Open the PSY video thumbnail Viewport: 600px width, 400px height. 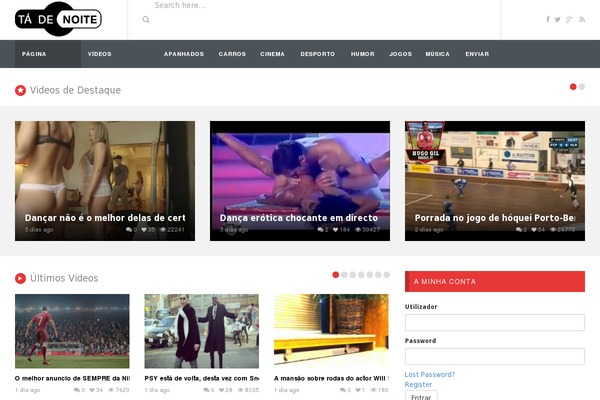point(201,331)
